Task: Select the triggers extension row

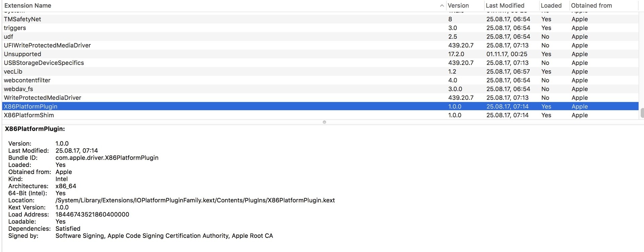Action: click(320, 28)
